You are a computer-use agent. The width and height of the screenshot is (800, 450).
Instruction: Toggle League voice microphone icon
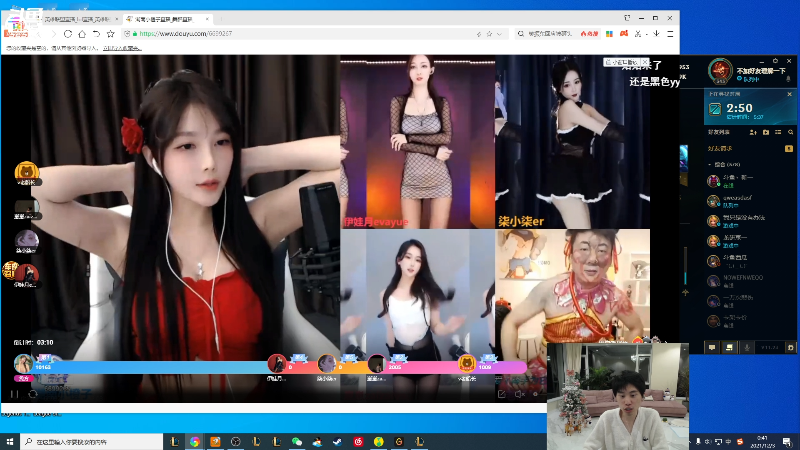click(x=747, y=347)
